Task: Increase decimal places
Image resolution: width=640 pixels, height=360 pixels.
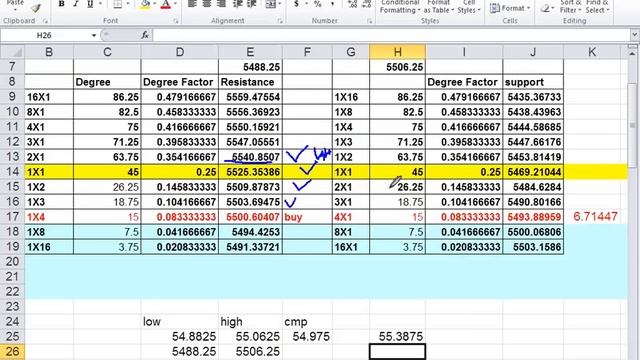Action: click(352, 4)
